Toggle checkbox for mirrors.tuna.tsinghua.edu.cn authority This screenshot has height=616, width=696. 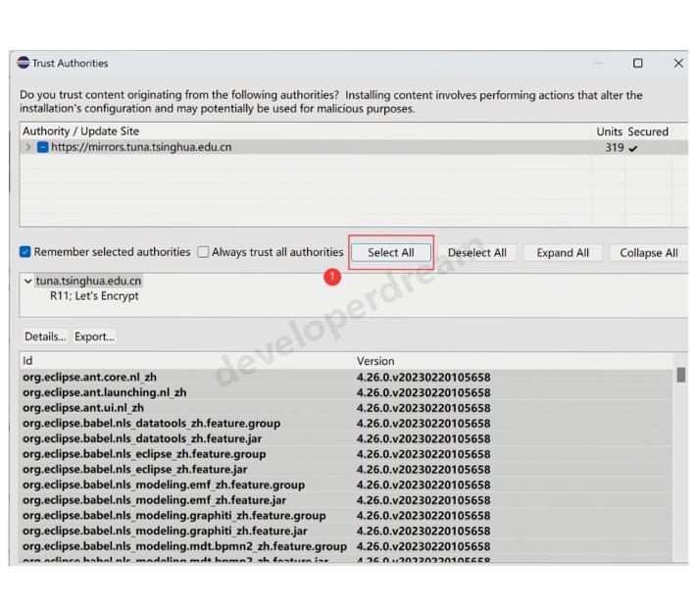(43, 147)
